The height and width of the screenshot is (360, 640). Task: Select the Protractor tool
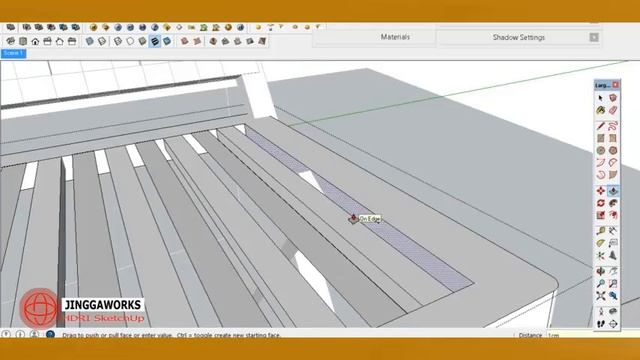pyautogui.click(x=600, y=243)
